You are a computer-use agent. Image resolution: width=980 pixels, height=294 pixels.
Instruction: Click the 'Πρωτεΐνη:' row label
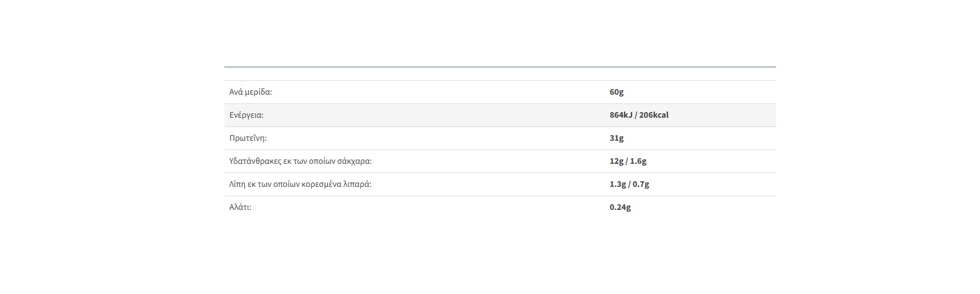pyautogui.click(x=247, y=138)
